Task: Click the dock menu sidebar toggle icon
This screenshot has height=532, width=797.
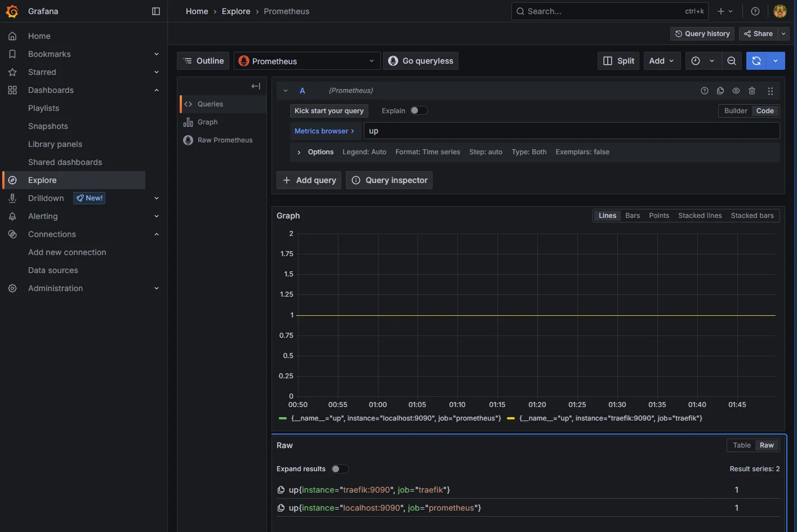Action: click(x=156, y=11)
